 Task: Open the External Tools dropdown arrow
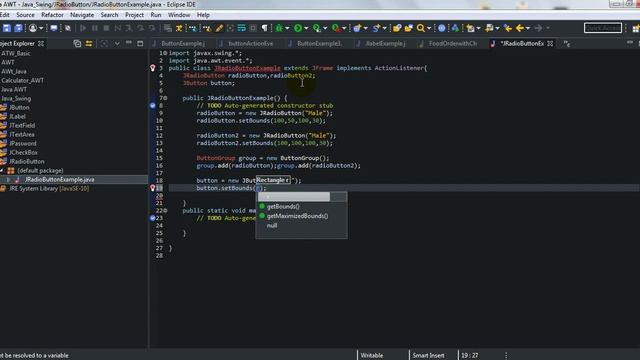click(344, 28)
